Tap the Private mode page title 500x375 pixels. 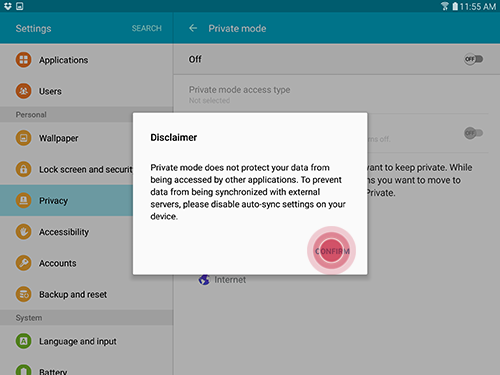(x=237, y=28)
